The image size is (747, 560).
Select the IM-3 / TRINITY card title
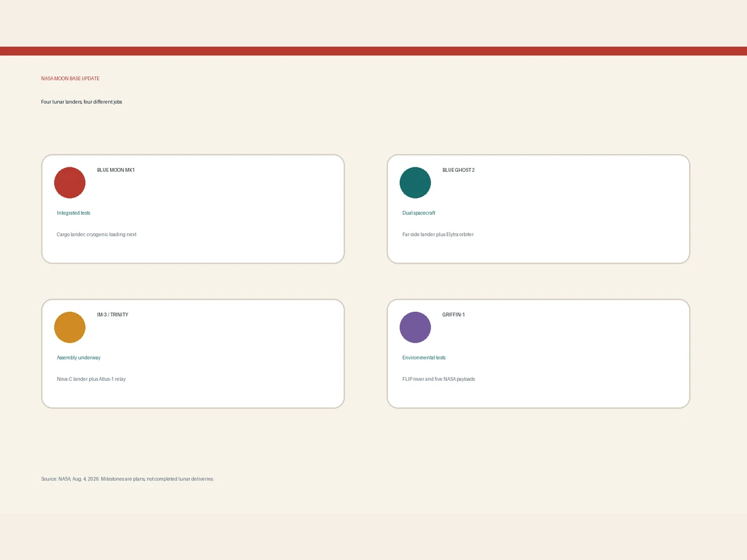(x=113, y=315)
